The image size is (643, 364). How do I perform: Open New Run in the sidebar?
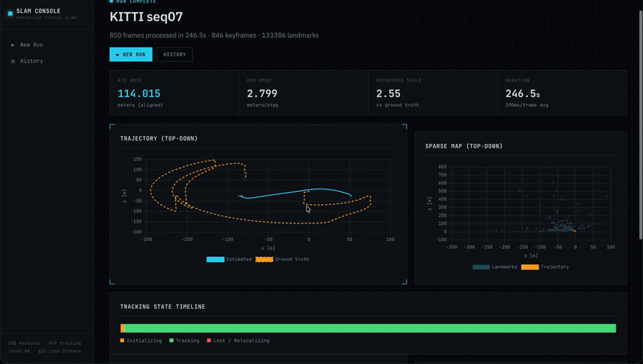(31, 45)
